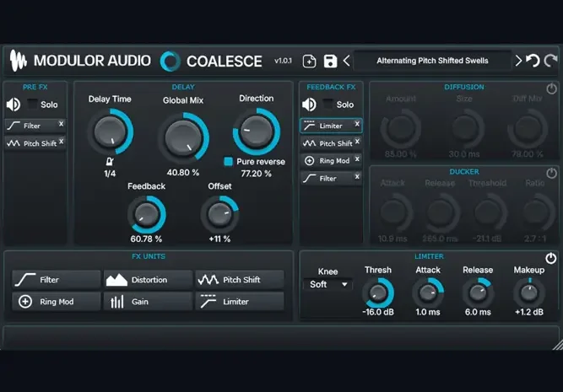The height and width of the screenshot is (392, 563).
Task: Click the Ducker Threshold knob
Action: (487, 212)
